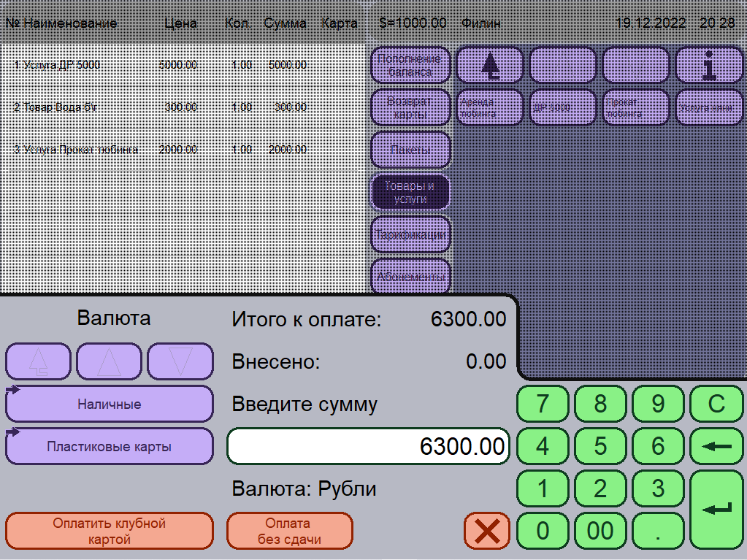Open Пополнение баланса section
Screen dimensions: 747x560
click(x=410, y=65)
